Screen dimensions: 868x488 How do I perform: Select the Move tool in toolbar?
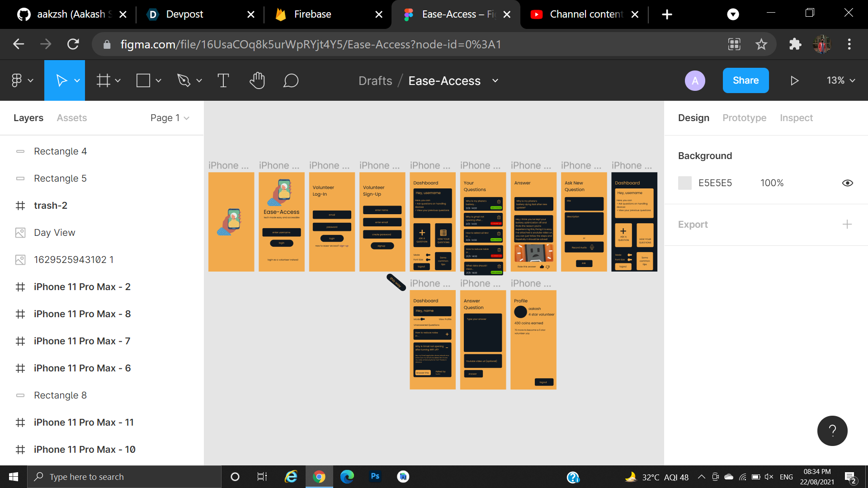pyautogui.click(x=61, y=80)
